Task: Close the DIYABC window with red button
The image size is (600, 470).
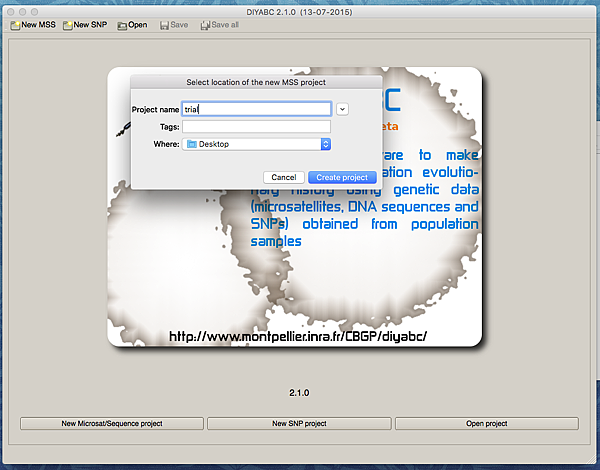Action: 11,12
